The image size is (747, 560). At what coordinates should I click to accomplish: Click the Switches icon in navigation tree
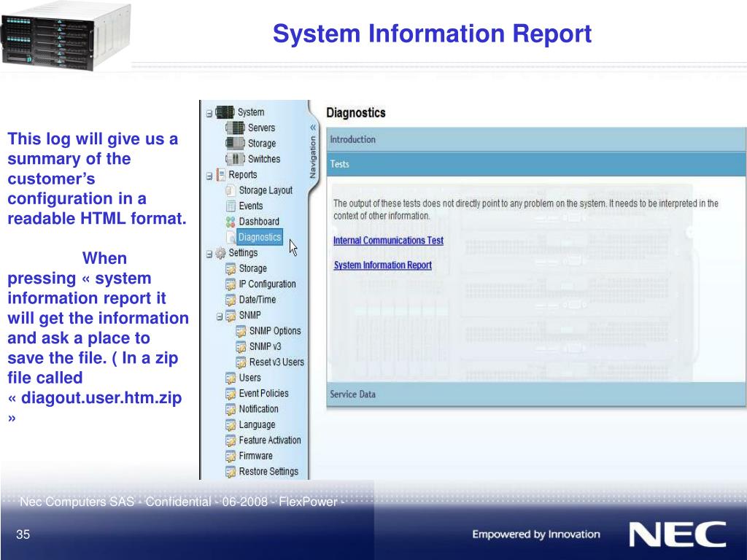236,159
